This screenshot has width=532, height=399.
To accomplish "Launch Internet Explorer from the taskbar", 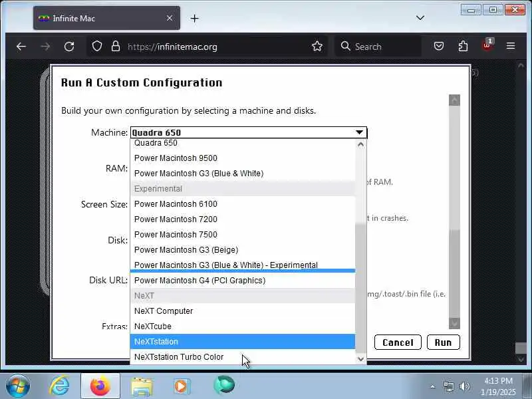I will coord(60,386).
